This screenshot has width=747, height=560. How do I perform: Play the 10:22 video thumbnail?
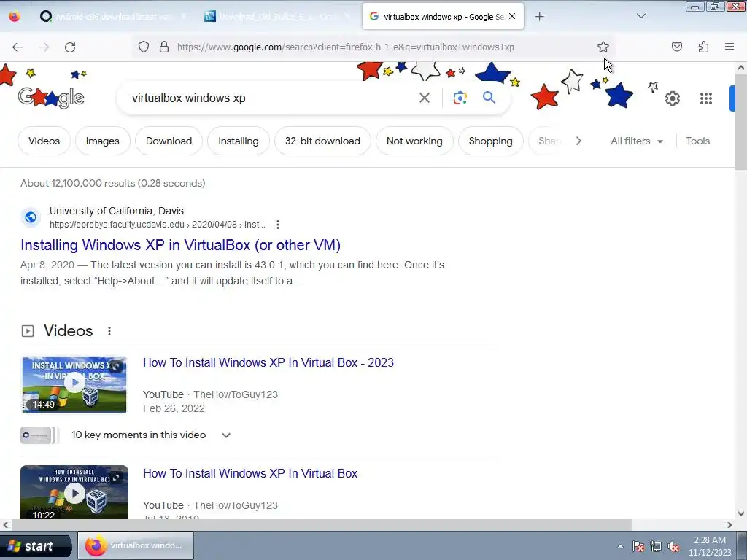pos(74,493)
